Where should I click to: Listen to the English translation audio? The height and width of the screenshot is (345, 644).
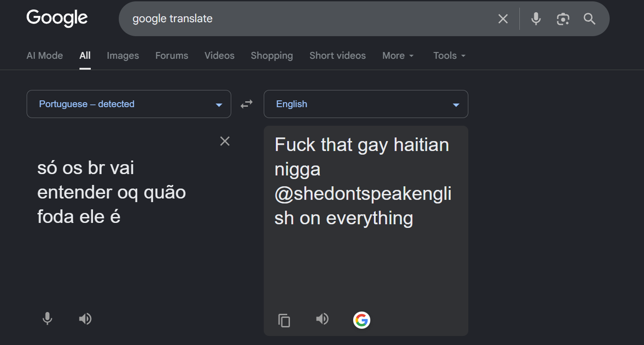(x=322, y=319)
